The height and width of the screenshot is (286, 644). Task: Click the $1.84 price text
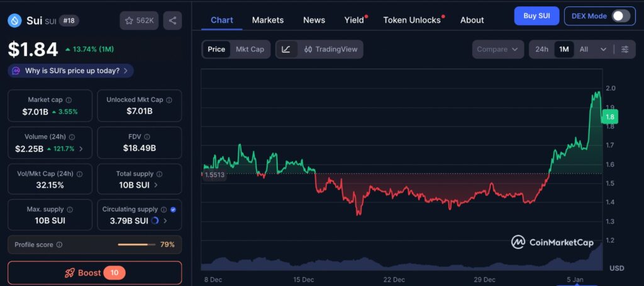33,49
